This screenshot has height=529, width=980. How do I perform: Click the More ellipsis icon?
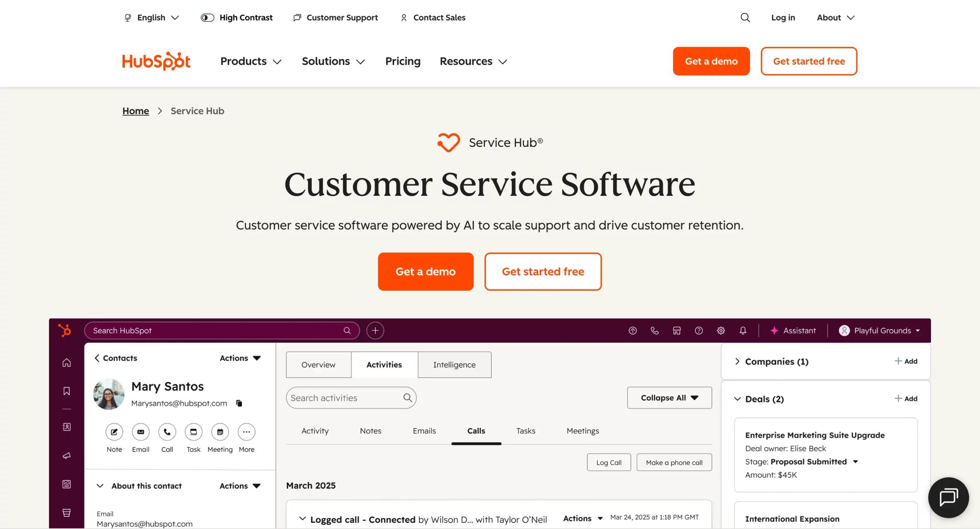point(246,432)
